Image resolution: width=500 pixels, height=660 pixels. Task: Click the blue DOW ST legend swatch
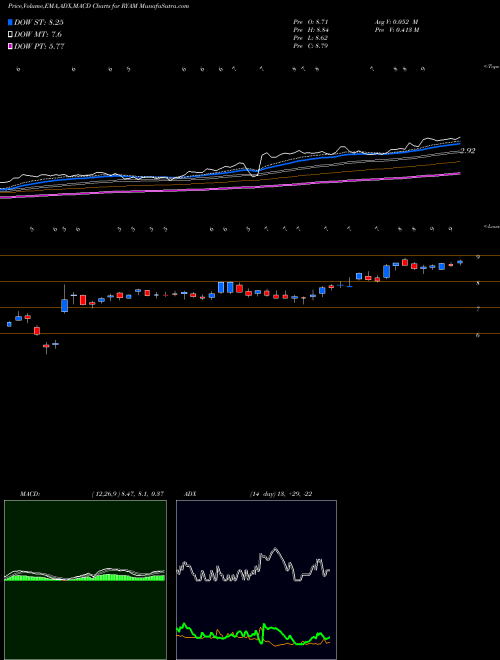(10, 22)
